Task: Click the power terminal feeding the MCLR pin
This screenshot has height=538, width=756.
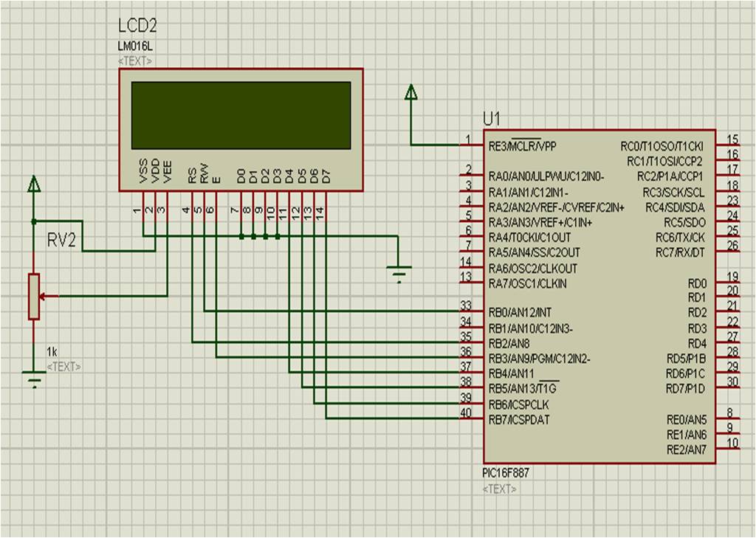Action: [x=410, y=92]
